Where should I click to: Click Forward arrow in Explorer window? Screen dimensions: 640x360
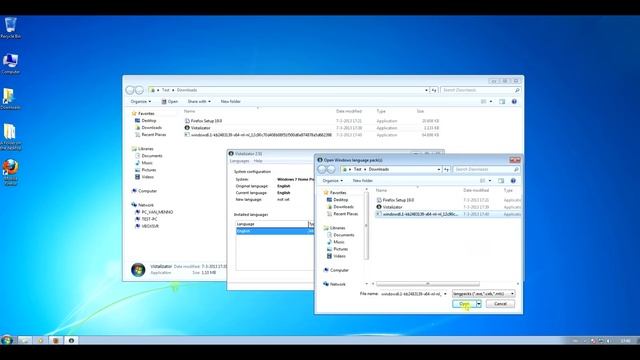tap(139, 90)
